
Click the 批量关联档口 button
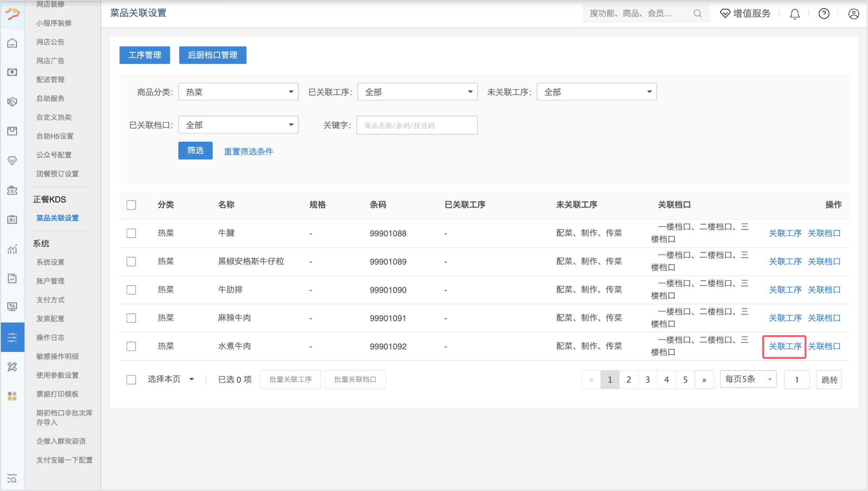(355, 380)
